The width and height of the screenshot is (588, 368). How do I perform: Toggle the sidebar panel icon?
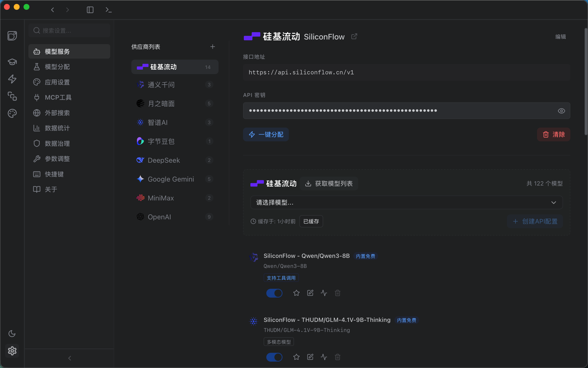pos(90,10)
